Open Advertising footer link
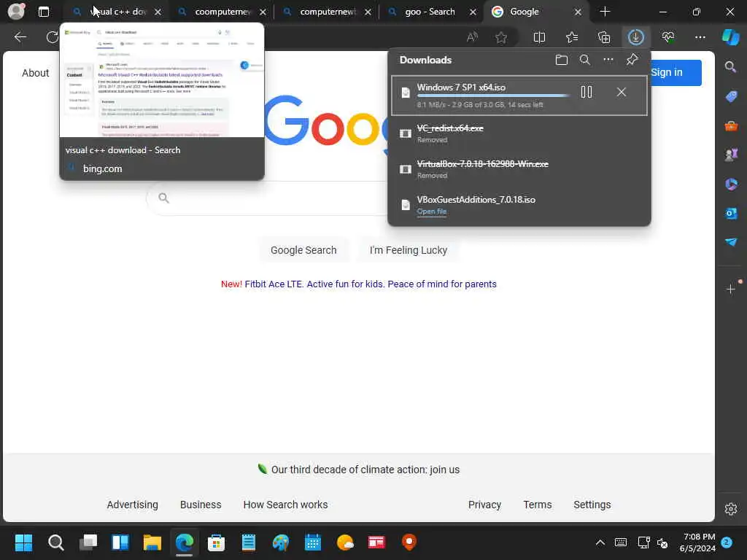This screenshot has height=560, width=747. click(133, 505)
